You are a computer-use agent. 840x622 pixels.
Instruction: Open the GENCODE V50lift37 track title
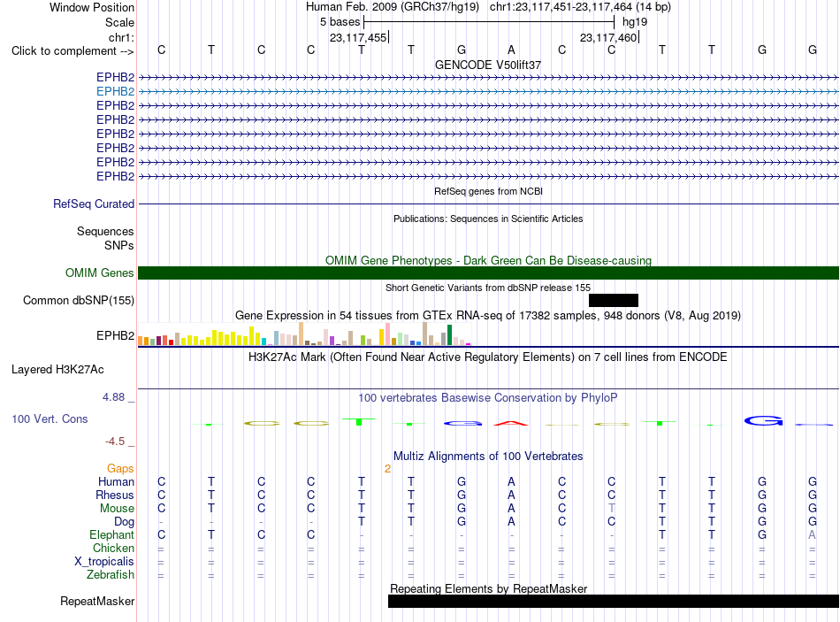488,65
